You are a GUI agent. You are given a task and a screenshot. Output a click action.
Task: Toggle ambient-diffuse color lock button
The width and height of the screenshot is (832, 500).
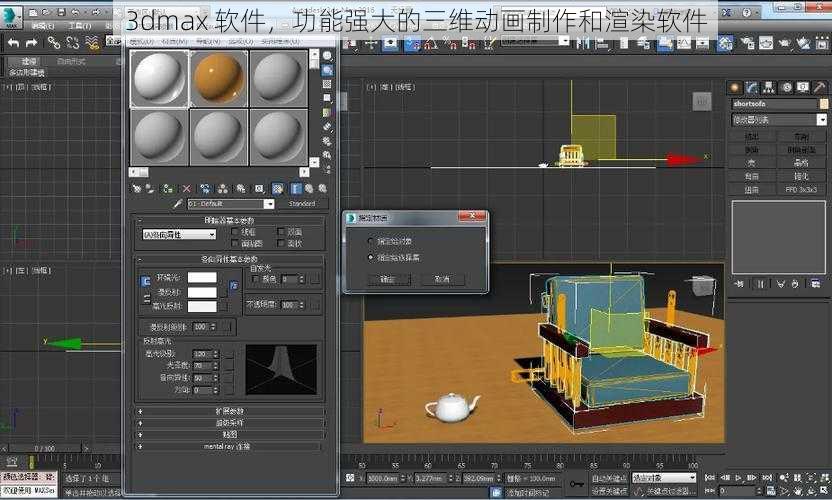[145, 282]
